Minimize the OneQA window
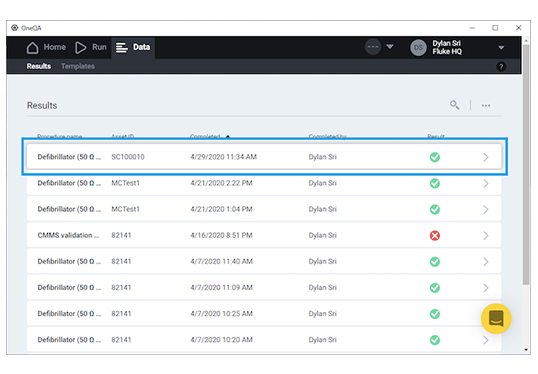The width and height of the screenshot is (538, 374). click(x=472, y=28)
